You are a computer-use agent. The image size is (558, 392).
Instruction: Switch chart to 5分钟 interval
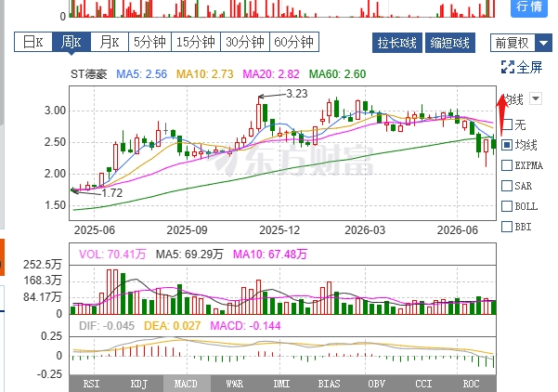[149, 42]
